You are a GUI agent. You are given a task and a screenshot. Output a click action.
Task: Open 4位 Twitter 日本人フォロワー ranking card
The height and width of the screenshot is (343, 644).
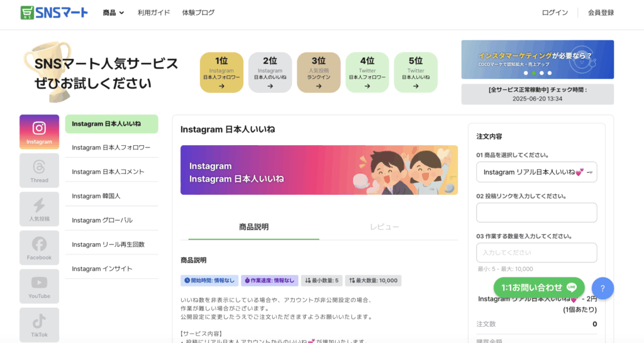pyautogui.click(x=367, y=73)
